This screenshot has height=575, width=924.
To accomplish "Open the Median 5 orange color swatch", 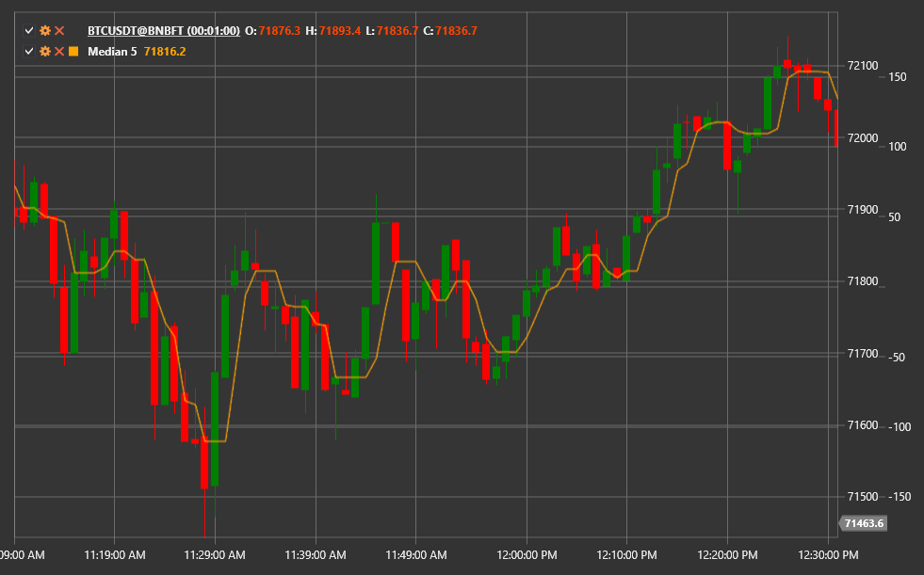I will [x=73, y=51].
